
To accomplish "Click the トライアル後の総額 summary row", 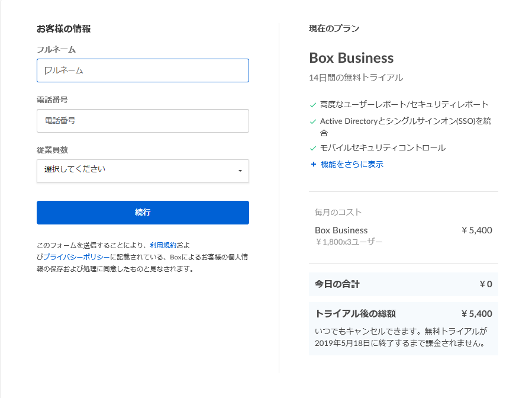I will [403, 314].
